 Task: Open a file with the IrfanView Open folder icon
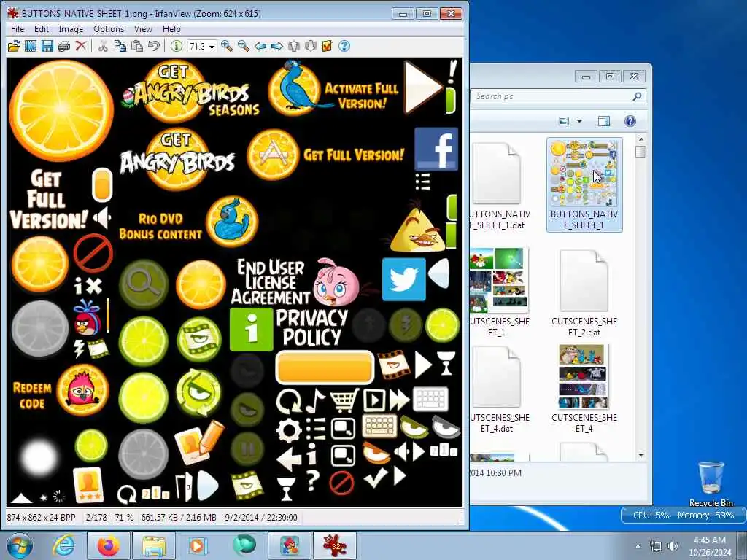[14, 46]
